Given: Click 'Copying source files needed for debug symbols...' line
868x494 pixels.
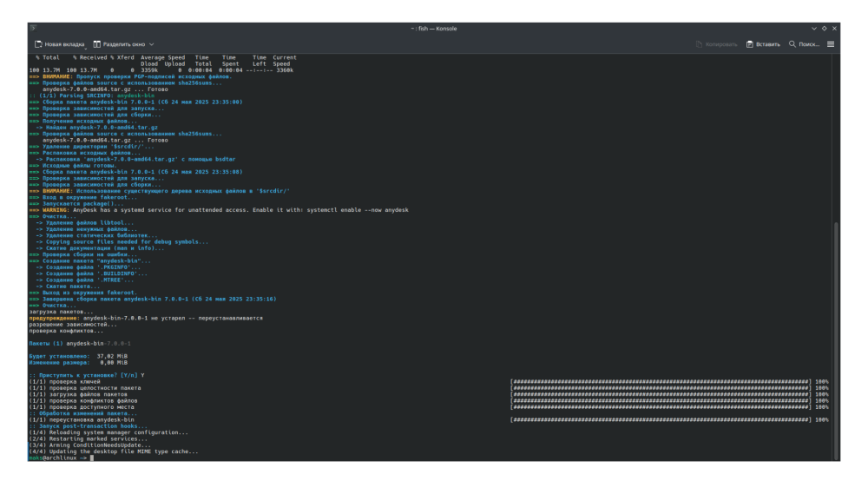Looking at the screenshot, I should (x=122, y=242).
